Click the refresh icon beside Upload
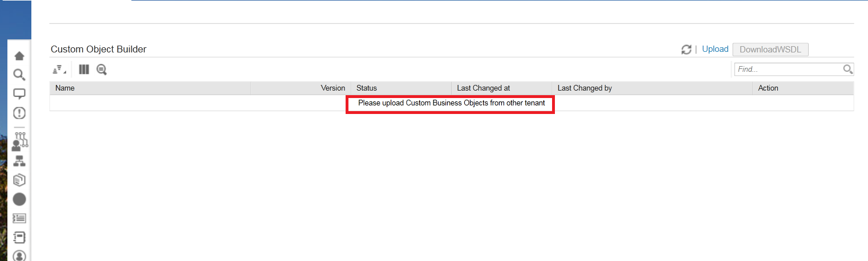The height and width of the screenshot is (261, 868). (x=687, y=50)
